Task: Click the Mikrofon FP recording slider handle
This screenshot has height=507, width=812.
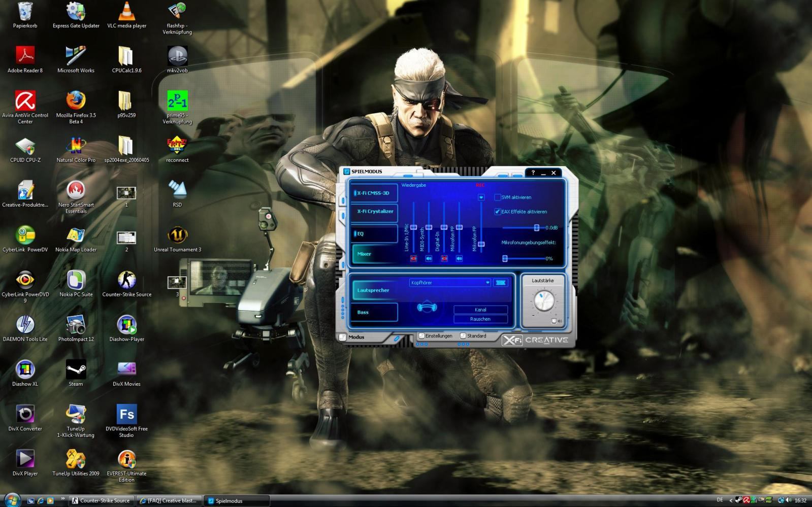Action: click(x=481, y=244)
